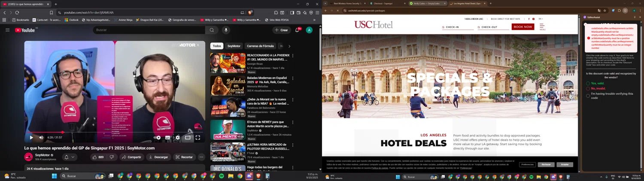Open options for Baladas Modernas en Español video
The width and height of the screenshot is (644, 181).
click(x=293, y=78)
